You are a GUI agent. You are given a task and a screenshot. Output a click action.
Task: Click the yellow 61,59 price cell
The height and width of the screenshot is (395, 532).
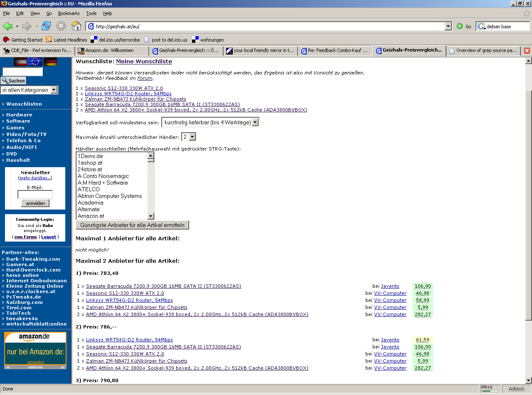[423, 340]
